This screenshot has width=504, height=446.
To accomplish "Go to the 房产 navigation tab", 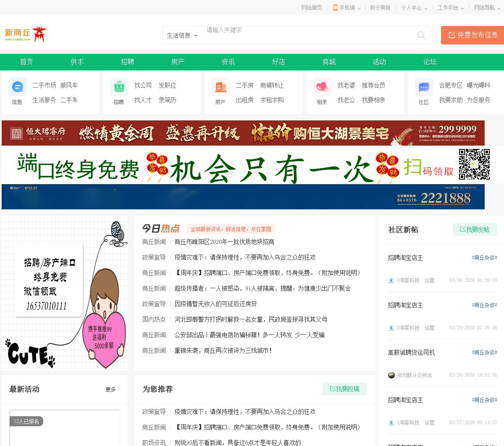I will 178,62.
